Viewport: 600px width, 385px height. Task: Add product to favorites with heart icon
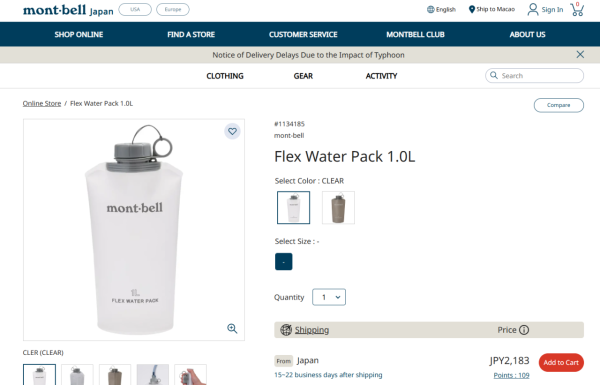[x=232, y=131]
